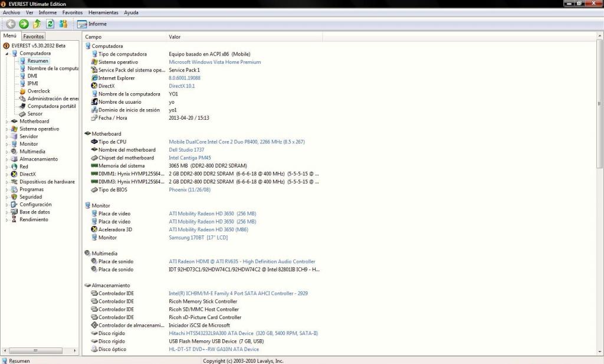604x364 pixels.
Task: Click the Rendimiento hourglass icon
Action: point(14,219)
